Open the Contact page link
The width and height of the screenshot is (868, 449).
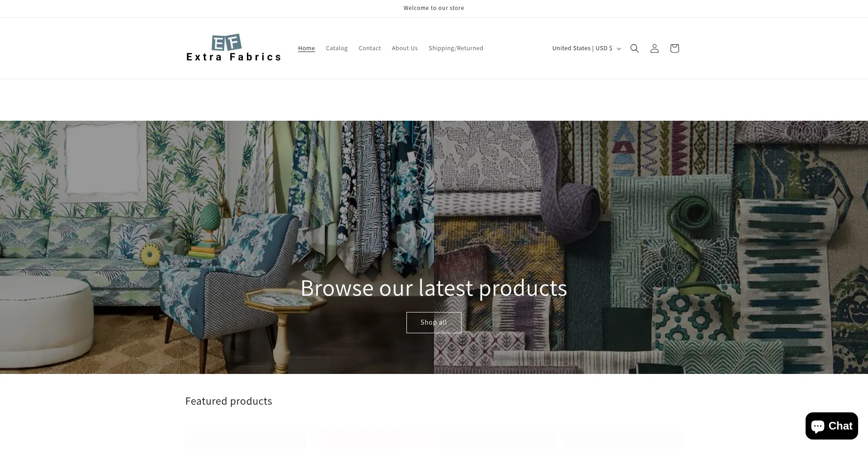coord(370,48)
